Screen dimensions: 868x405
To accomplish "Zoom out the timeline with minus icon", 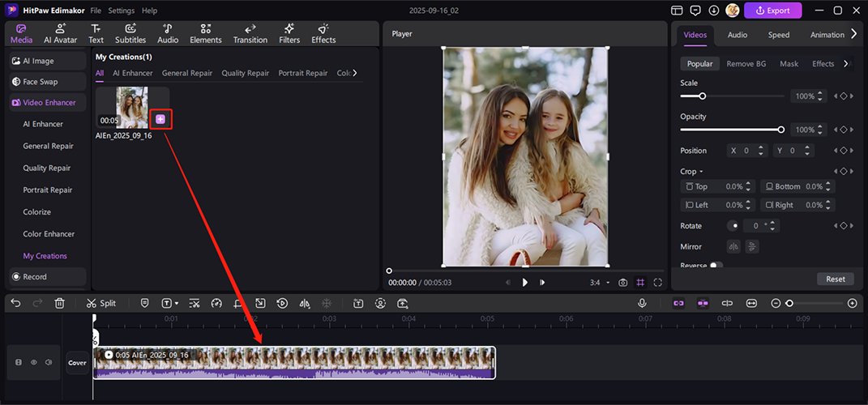I will click(776, 303).
